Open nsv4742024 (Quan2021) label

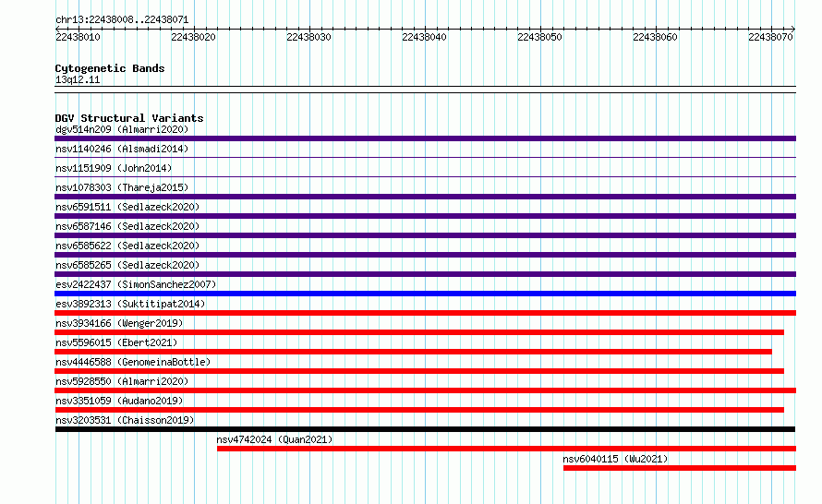point(274,439)
